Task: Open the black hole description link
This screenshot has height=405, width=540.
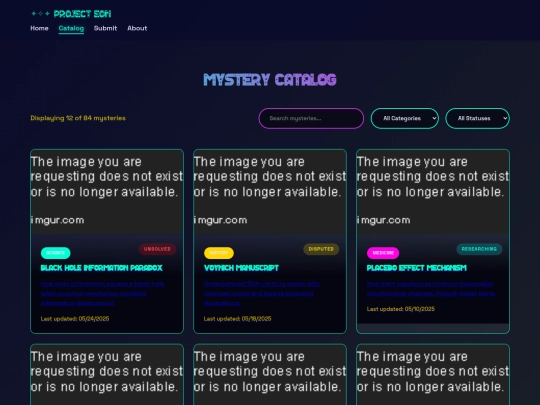Action: coord(103,293)
